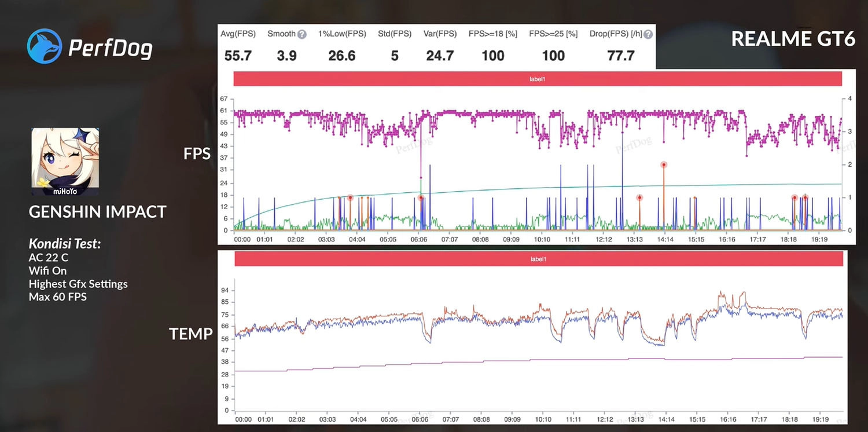Viewport: 868px width, 432px height.
Task: Click the 100 value under FPS>=25 [%]
Action: point(553,56)
